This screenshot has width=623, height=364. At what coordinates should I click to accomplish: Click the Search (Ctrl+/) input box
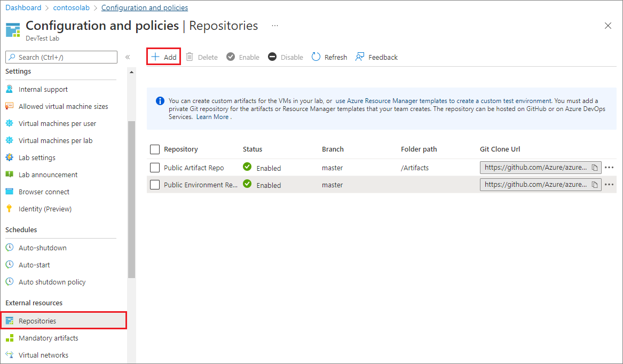61,57
